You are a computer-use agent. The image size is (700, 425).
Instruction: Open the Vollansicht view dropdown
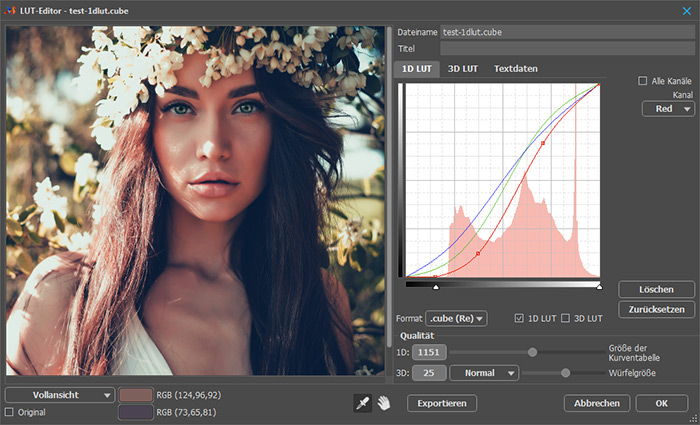pos(60,395)
